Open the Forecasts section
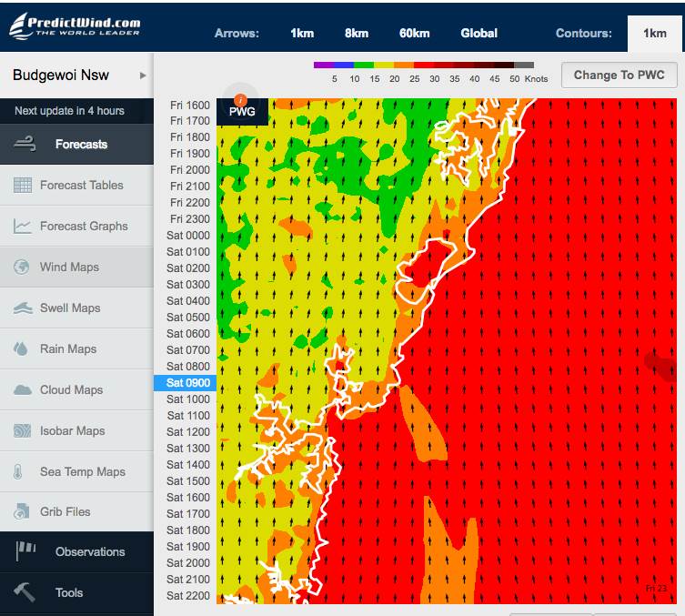 [x=76, y=145]
